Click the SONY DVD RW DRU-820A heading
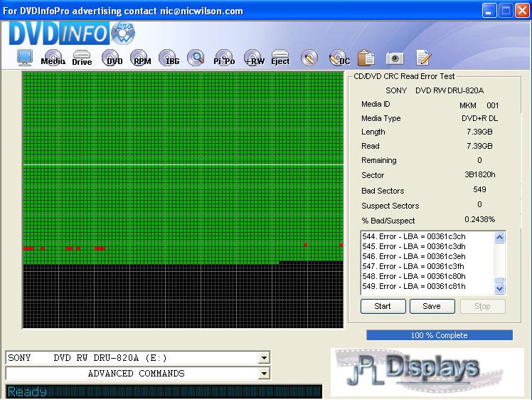532x400 pixels. click(435, 90)
